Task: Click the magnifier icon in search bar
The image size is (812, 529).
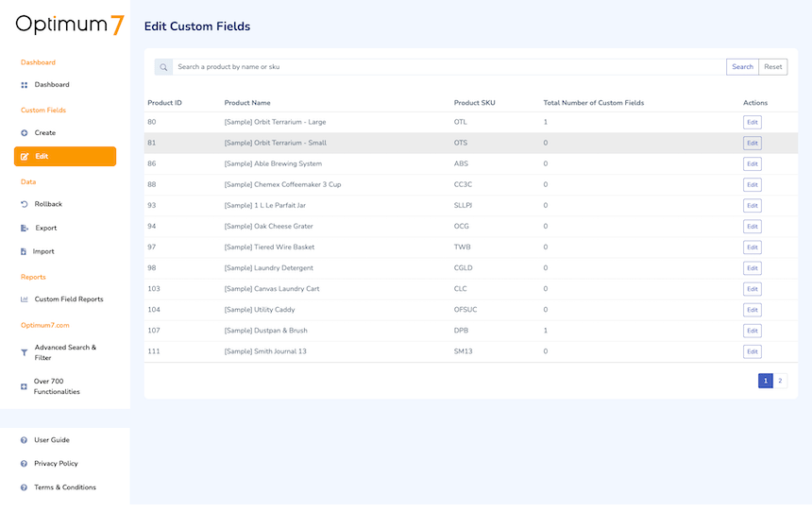Action: (163, 67)
